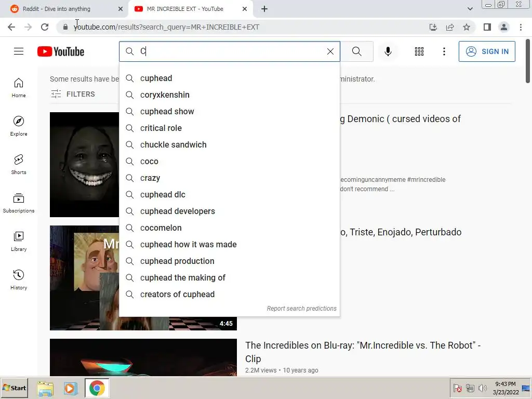Expand the tab search chevron
The height and width of the screenshot is (399, 532).
(x=470, y=9)
